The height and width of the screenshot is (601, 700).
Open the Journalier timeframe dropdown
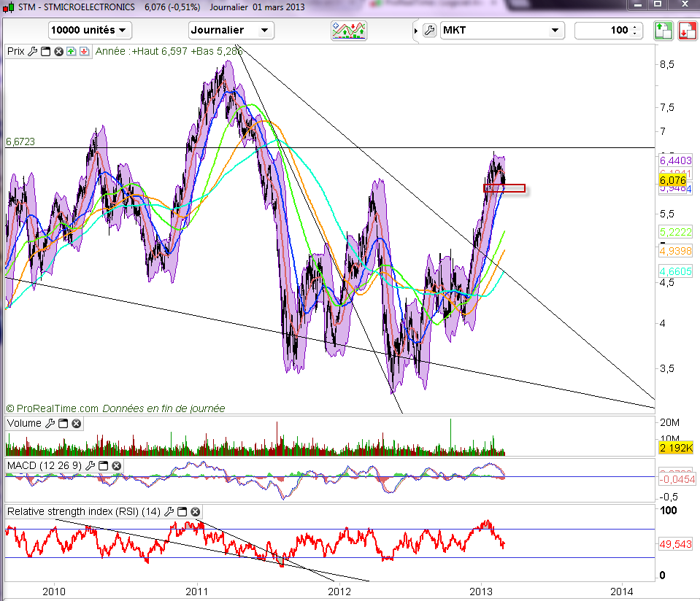pyautogui.click(x=231, y=31)
